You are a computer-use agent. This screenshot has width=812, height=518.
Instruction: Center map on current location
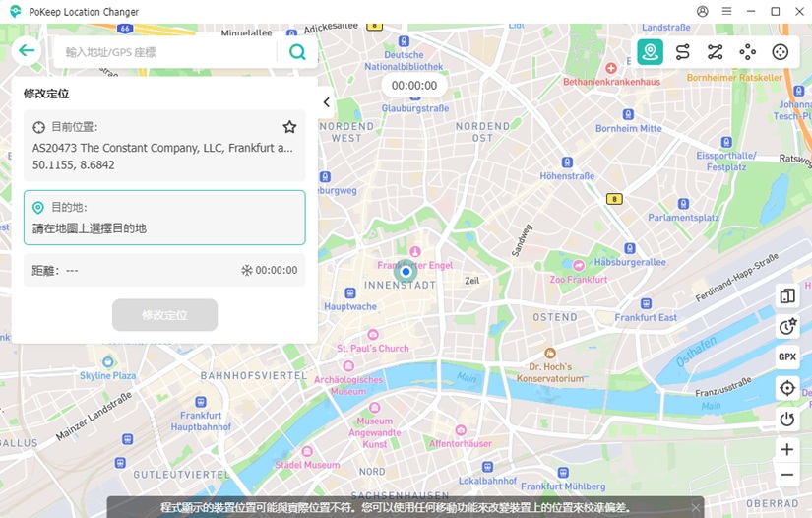tap(786, 388)
